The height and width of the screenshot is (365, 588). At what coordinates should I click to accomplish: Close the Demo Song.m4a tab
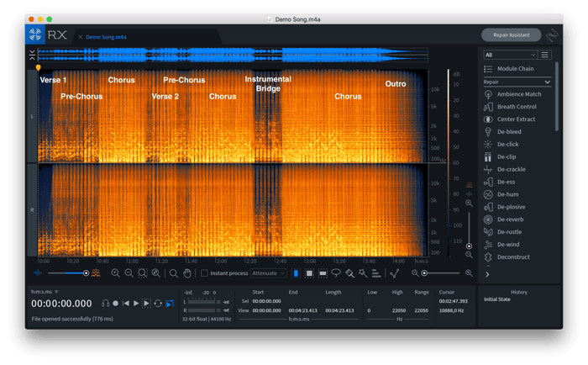tap(81, 37)
